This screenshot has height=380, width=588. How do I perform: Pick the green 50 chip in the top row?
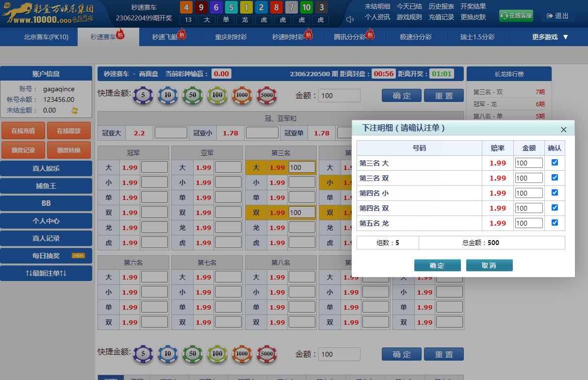pos(193,96)
